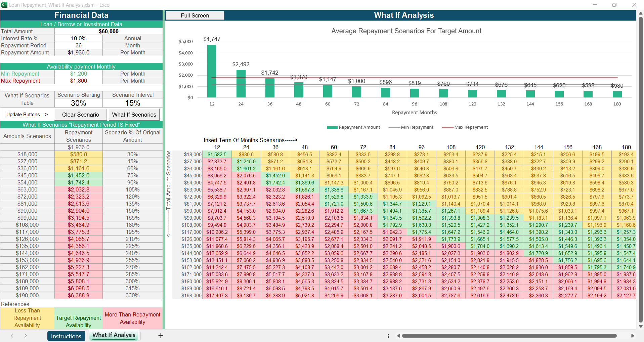Click the horizontal scrollbar right arrow
This screenshot has width=644, height=342.
point(633,336)
